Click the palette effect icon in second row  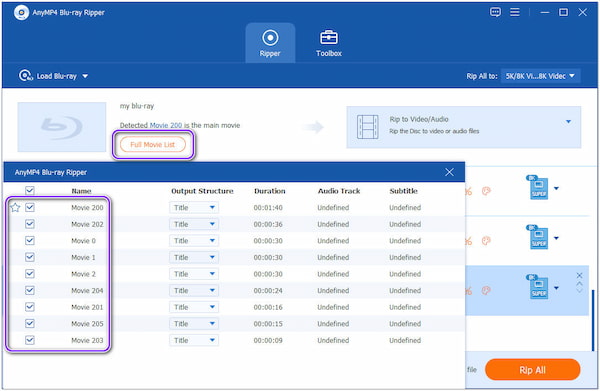coord(486,241)
